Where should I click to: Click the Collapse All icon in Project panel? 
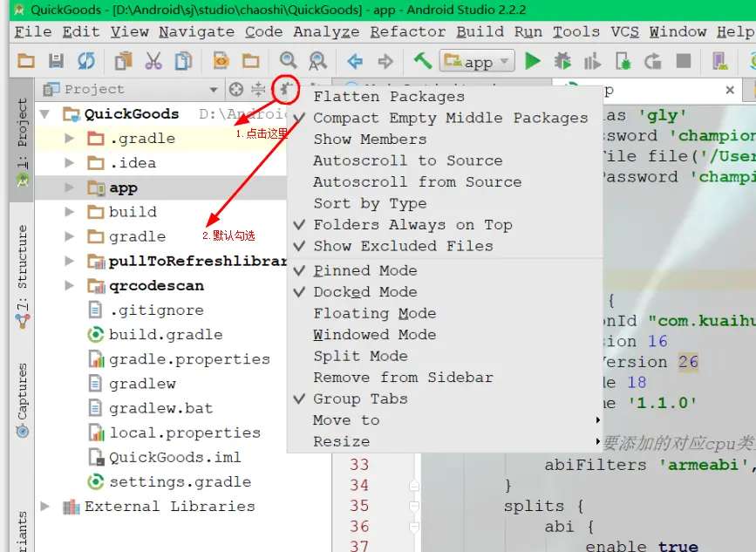(258, 89)
